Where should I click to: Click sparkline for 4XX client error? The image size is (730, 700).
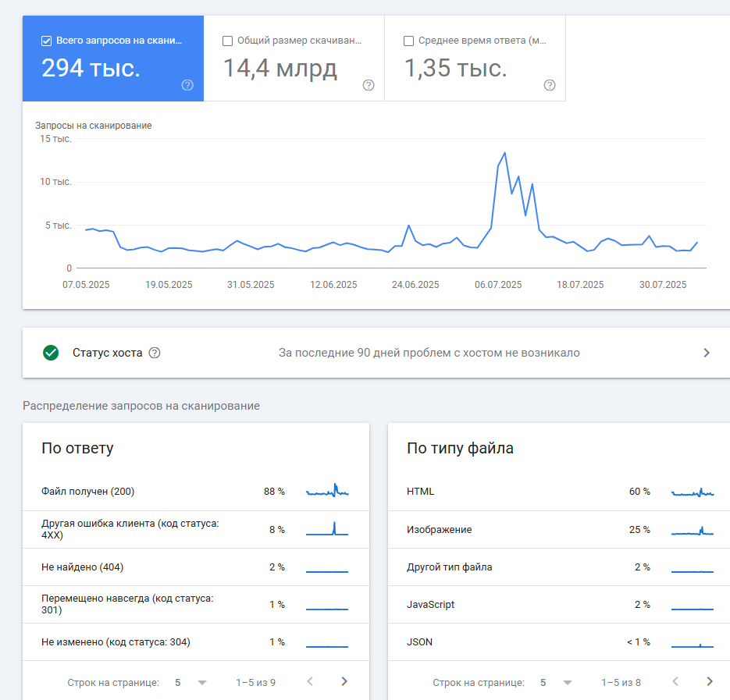(327, 529)
